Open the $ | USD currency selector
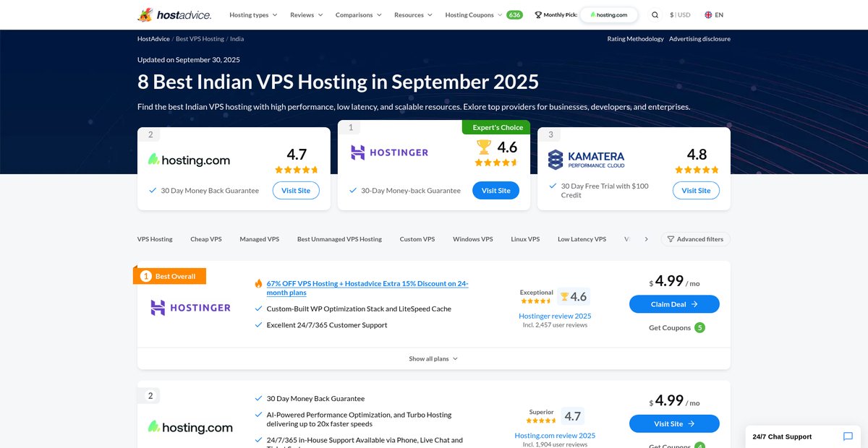The width and height of the screenshot is (868, 448). coord(680,14)
